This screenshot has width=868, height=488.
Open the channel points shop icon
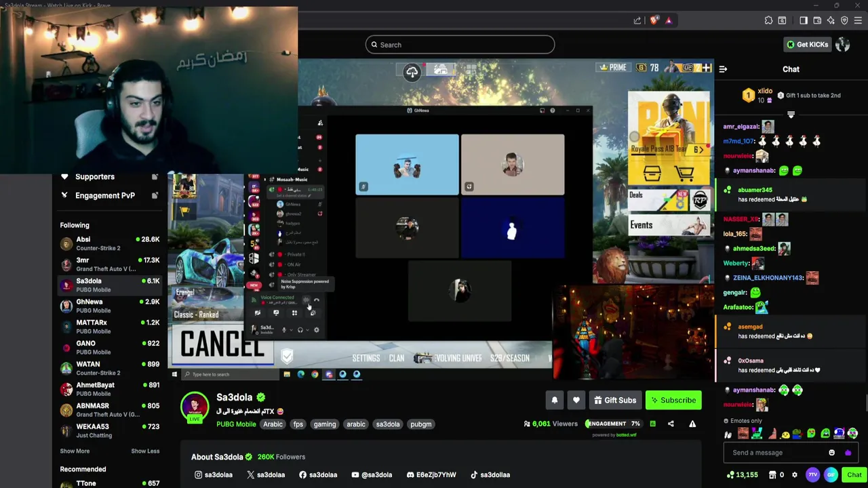point(772,475)
